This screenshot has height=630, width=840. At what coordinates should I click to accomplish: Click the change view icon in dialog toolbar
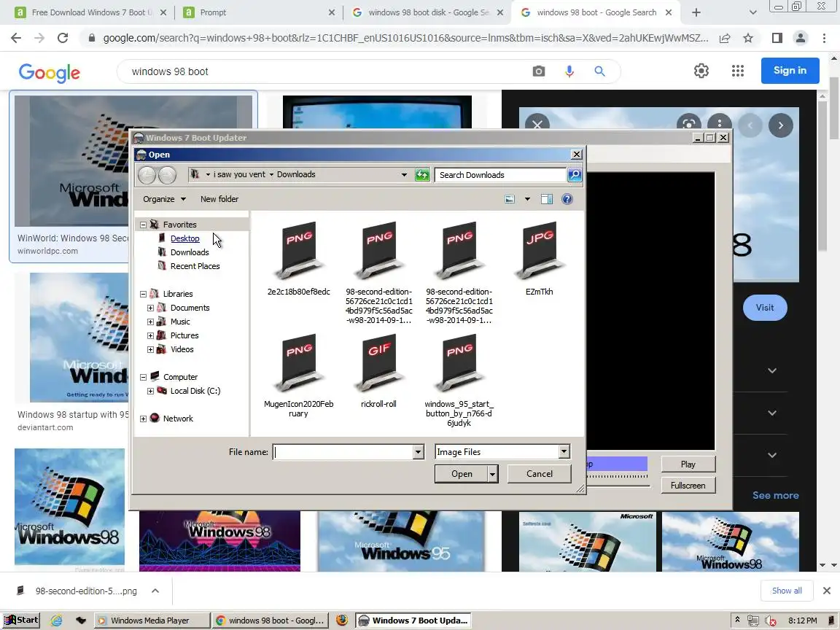(x=510, y=199)
